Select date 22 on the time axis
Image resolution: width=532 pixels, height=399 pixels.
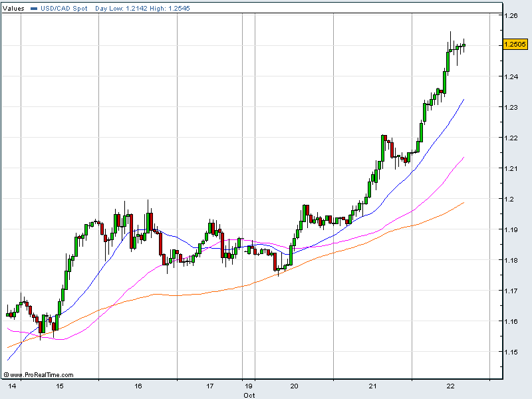[450, 386]
